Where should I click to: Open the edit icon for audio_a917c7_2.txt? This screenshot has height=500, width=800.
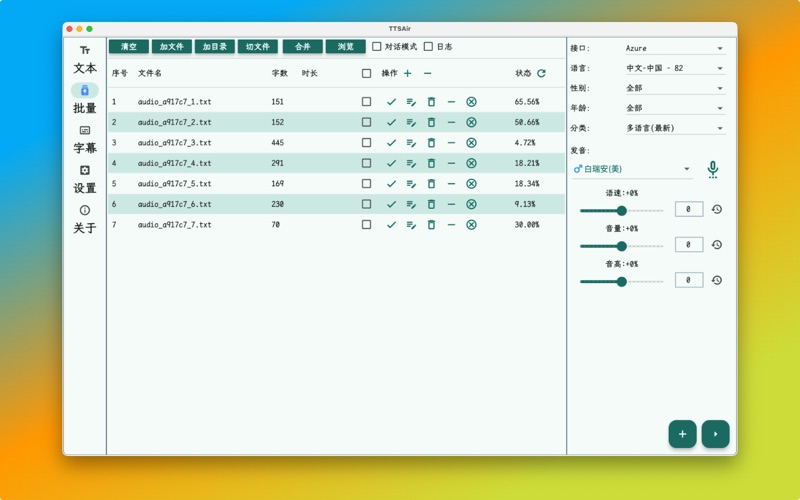(411, 122)
